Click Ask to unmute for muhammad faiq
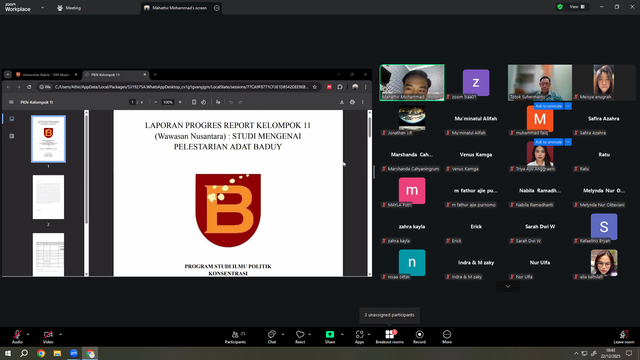Image resolution: width=640 pixels, height=360 pixels. 549,106
